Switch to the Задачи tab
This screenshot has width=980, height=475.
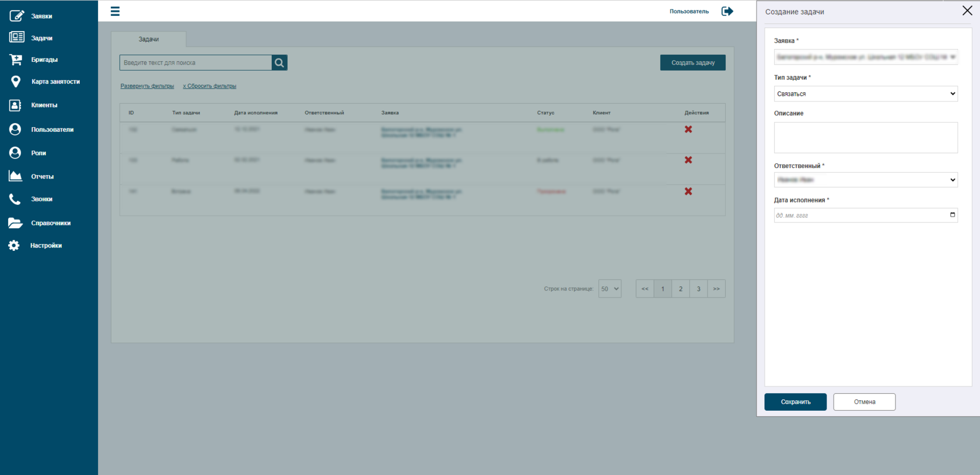149,39
